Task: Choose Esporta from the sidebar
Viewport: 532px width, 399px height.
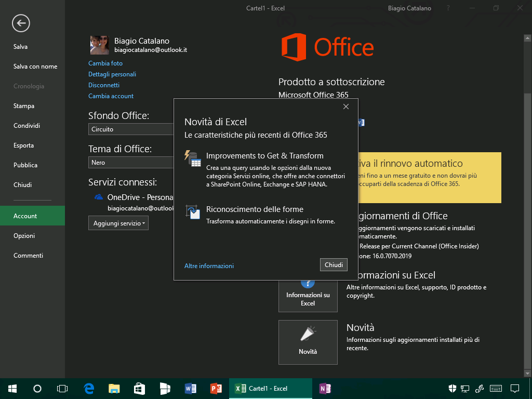Action: 24,145
